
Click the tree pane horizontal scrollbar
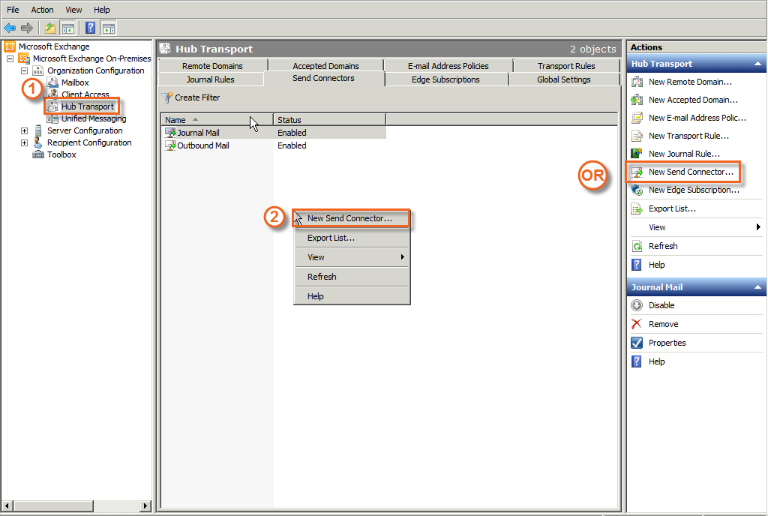76,505
